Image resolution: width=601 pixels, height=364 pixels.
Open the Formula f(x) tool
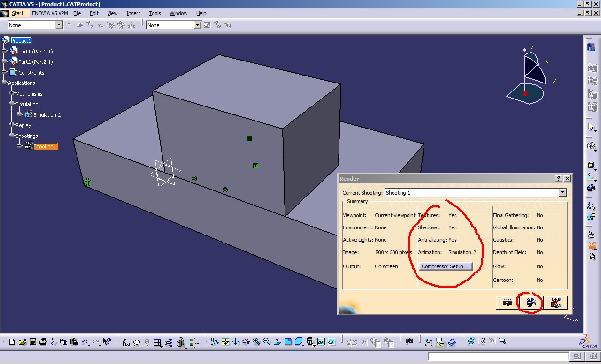(126, 342)
